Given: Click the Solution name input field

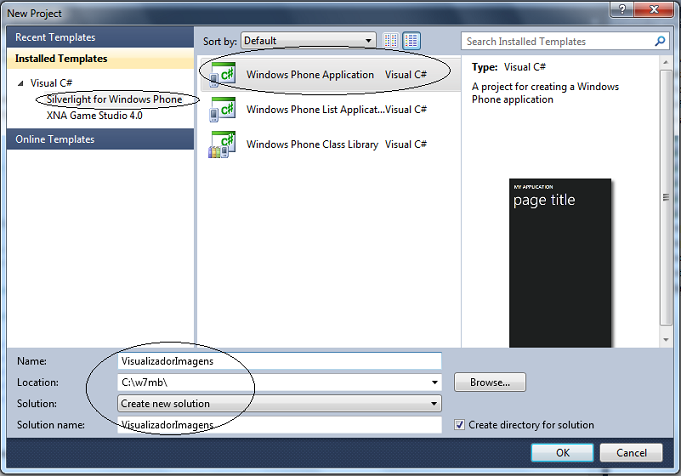Looking at the screenshot, I should tap(279, 424).
